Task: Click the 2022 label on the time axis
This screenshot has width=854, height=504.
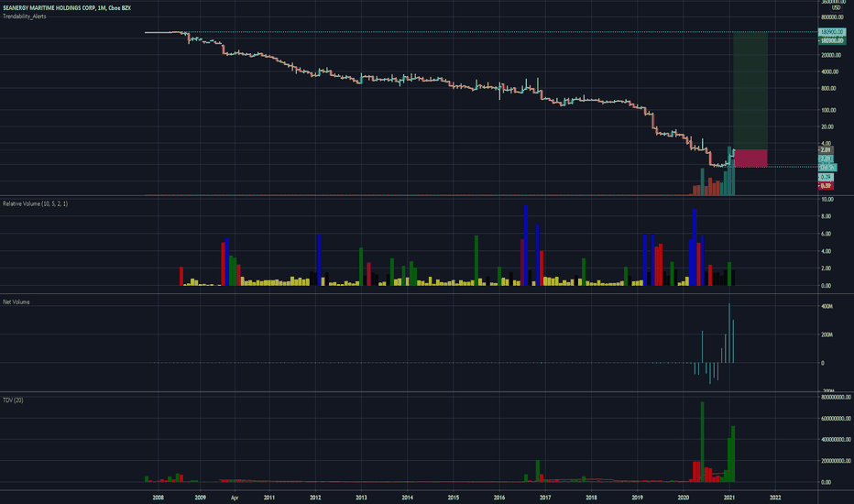Action: point(775,498)
